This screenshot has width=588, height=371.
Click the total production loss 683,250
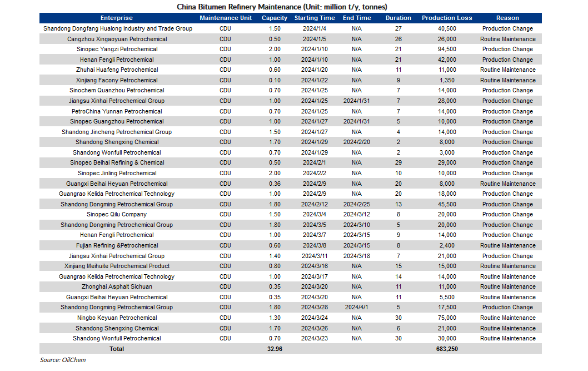click(447, 349)
